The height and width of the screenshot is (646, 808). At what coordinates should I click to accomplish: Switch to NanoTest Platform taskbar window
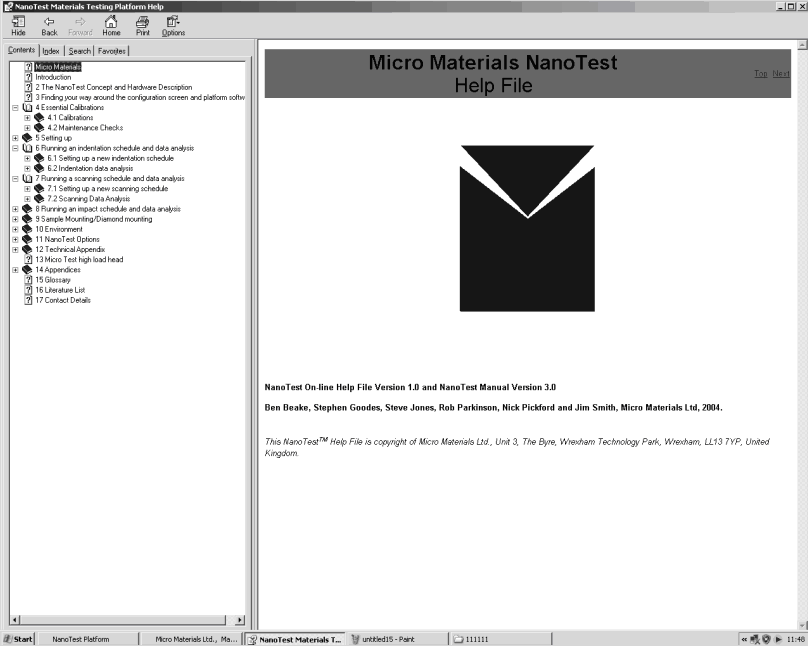(88, 639)
